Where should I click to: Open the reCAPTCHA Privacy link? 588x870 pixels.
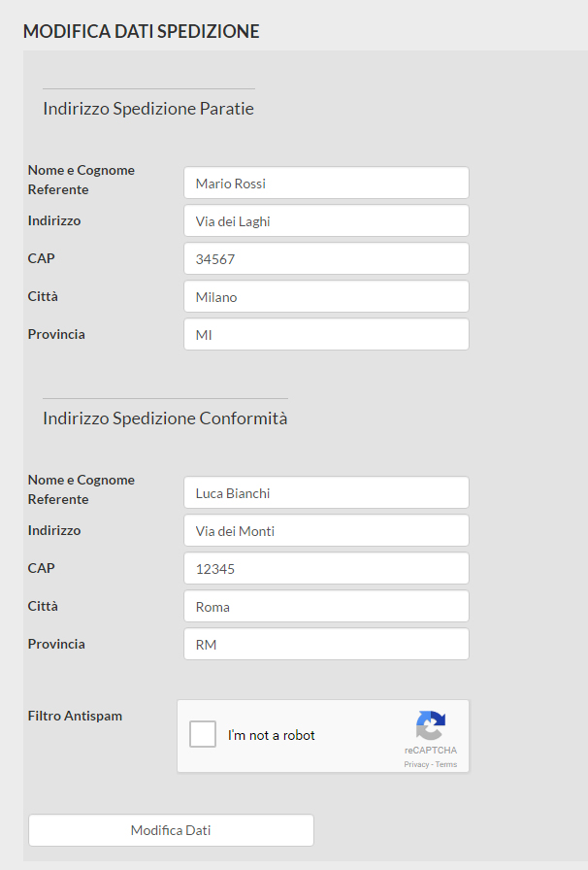[417, 764]
